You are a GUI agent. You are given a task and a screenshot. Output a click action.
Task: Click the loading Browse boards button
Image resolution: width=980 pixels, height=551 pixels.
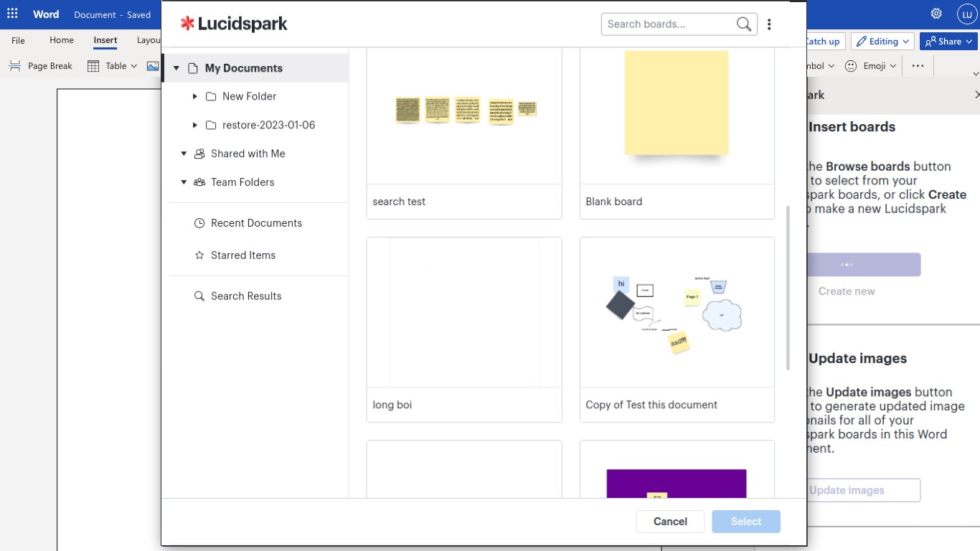pos(864,265)
